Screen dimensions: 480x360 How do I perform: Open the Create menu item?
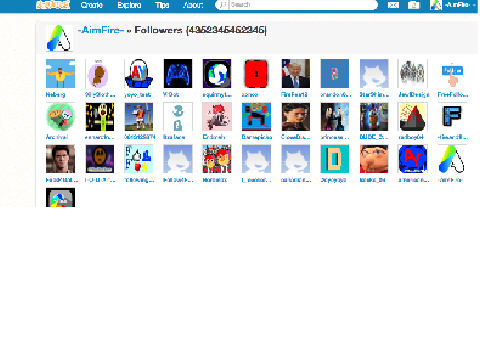tap(91, 5)
